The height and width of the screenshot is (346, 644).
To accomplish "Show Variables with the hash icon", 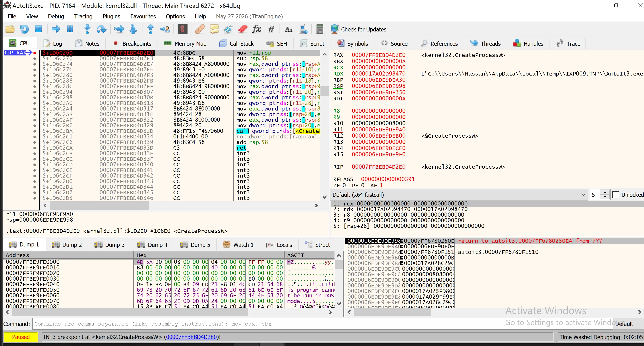I will tap(271, 29).
